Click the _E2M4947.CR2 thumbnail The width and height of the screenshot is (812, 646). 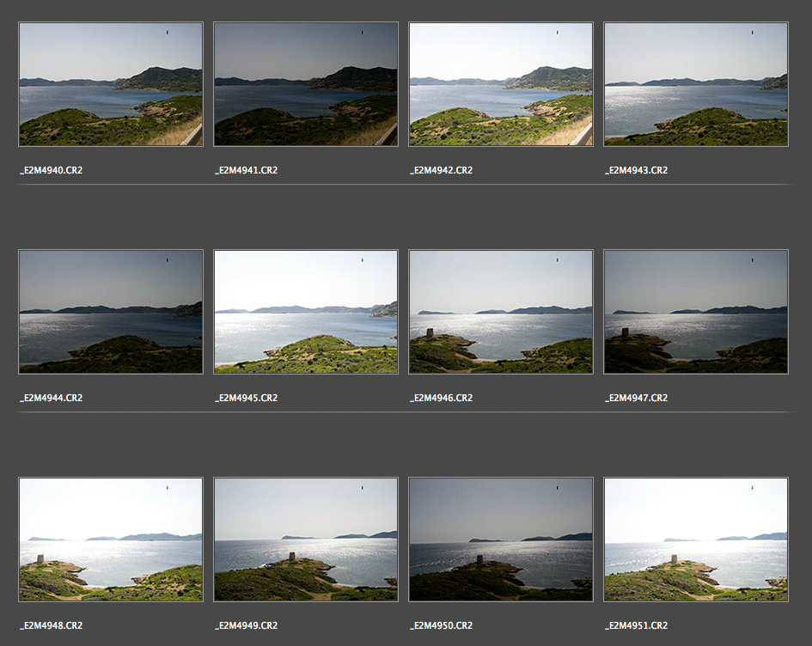click(696, 312)
